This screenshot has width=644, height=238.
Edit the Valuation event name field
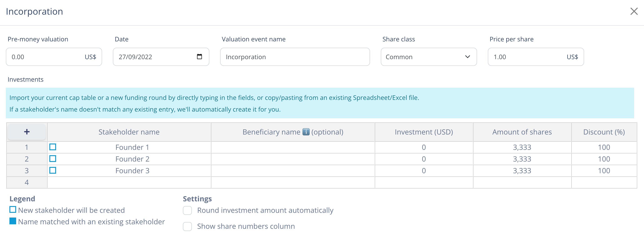295,57
